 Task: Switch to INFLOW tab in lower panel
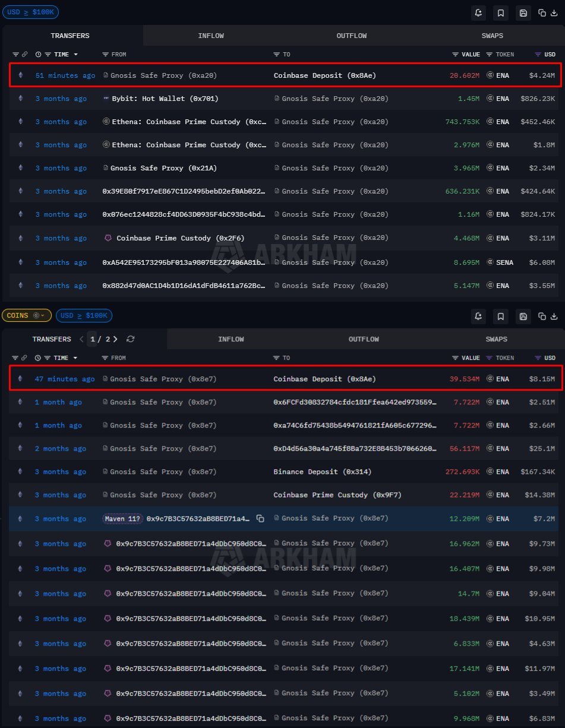coord(231,339)
